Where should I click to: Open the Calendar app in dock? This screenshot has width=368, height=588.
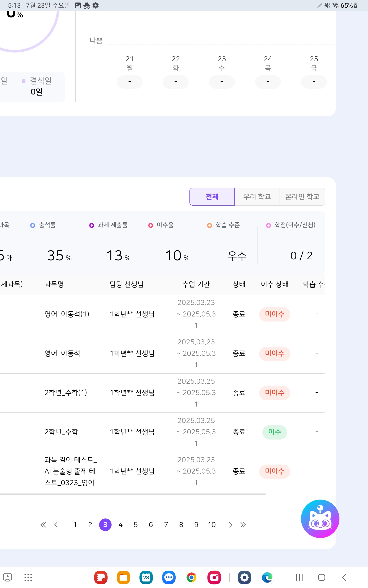coord(146,577)
